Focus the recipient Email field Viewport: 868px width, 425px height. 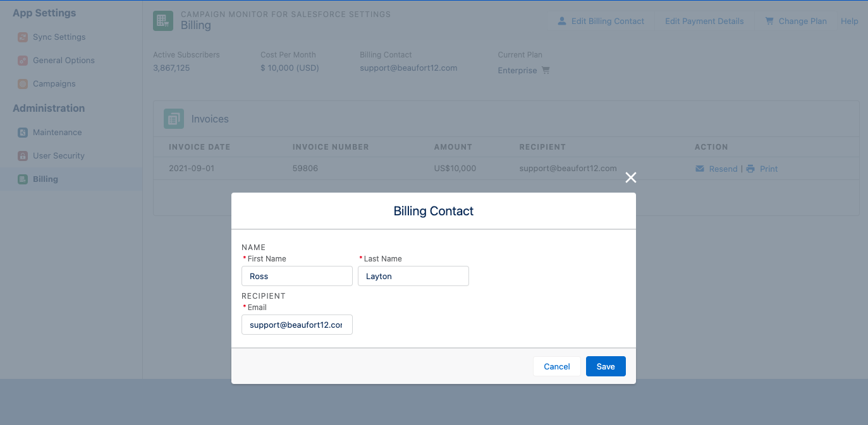coord(297,325)
